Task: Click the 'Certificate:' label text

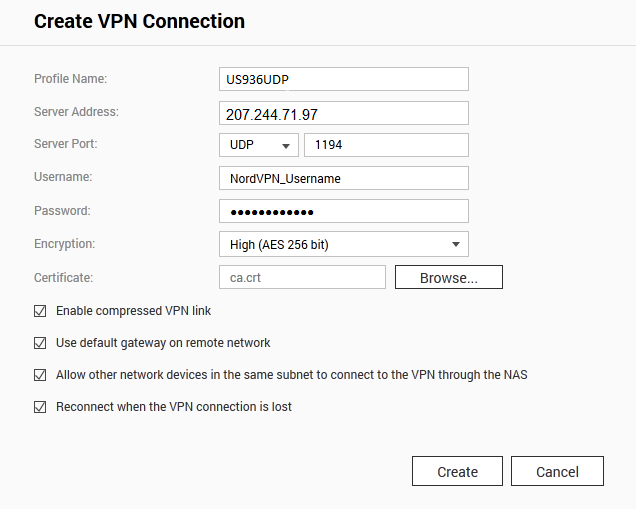Action: [x=63, y=277]
